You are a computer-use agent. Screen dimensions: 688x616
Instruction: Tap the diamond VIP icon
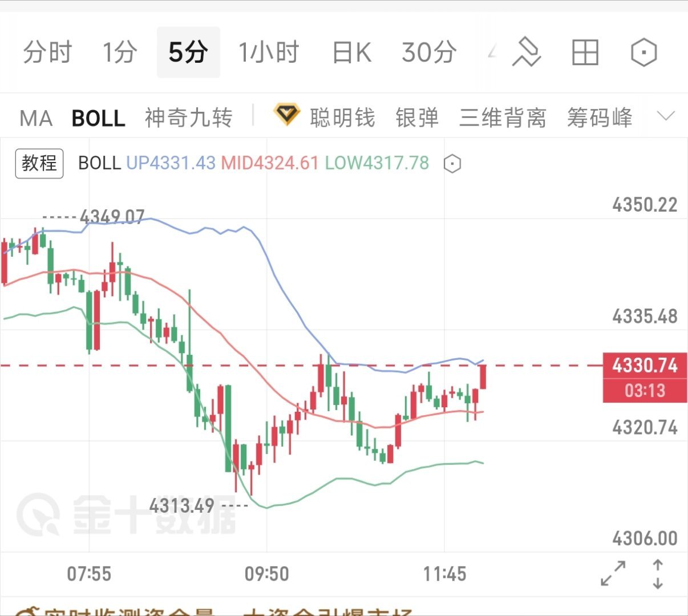(x=286, y=115)
